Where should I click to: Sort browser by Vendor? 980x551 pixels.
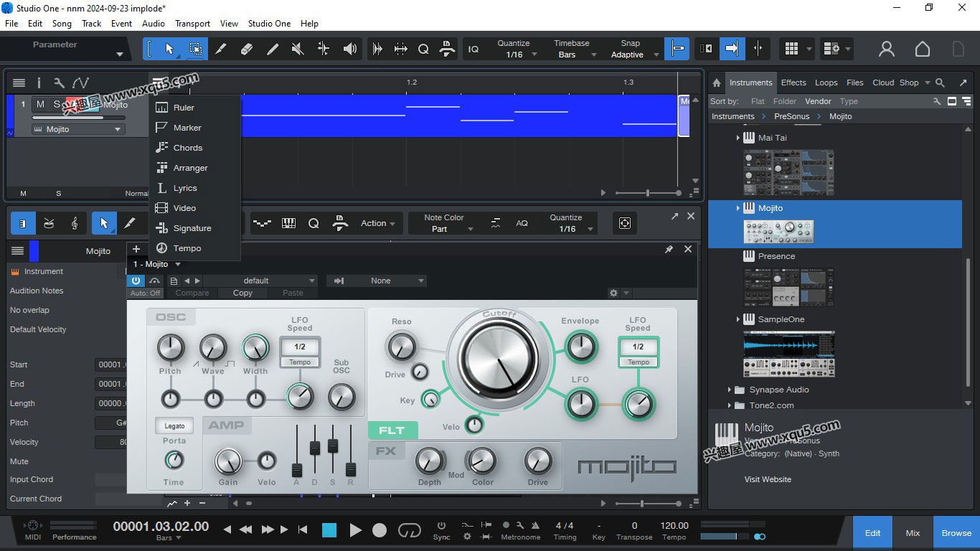click(x=818, y=101)
